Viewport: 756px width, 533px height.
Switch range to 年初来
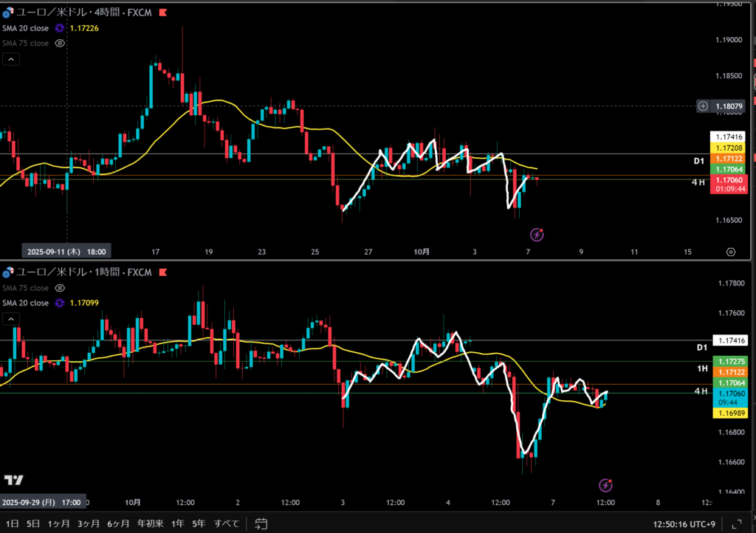click(151, 523)
